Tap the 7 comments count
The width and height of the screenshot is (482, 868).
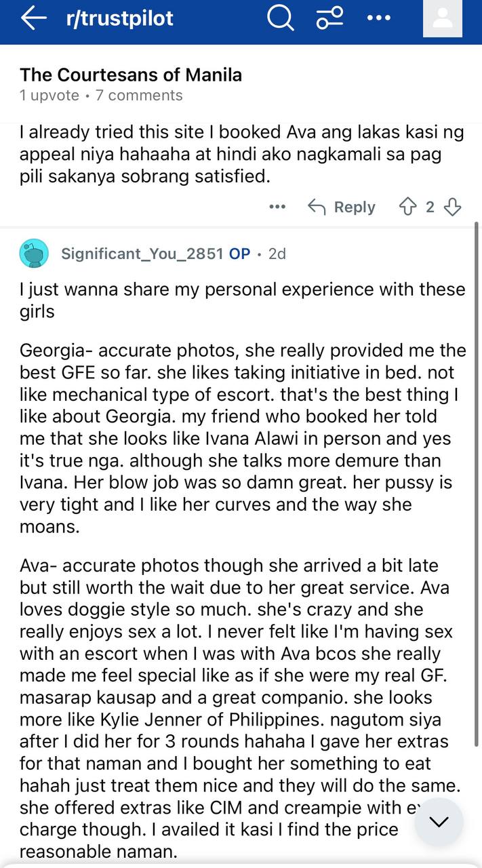(x=139, y=96)
